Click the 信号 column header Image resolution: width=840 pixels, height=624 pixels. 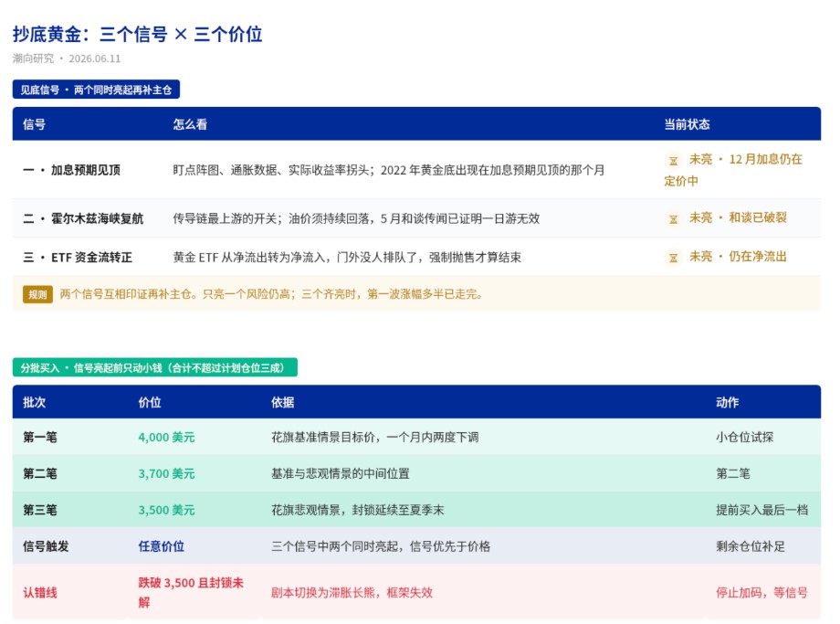pyautogui.click(x=35, y=124)
